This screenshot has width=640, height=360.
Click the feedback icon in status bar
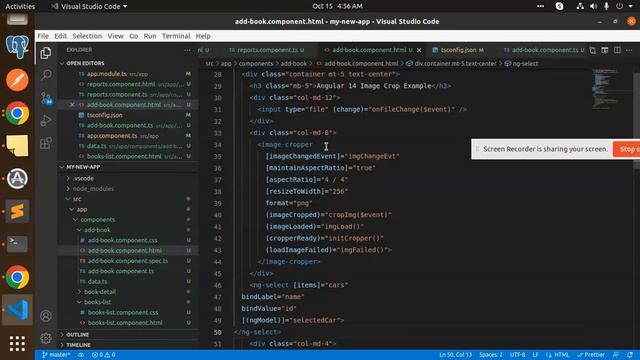pyautogui.click(x=616, y=355)
